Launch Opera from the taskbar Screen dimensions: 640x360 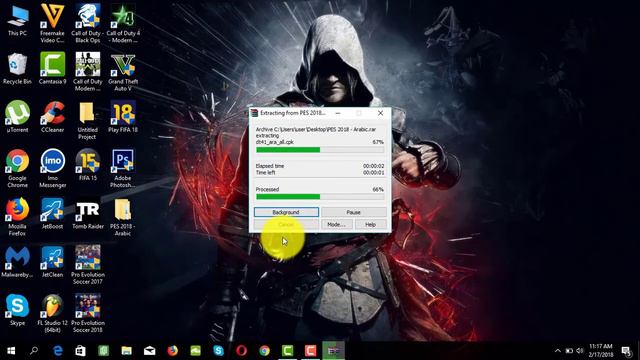[x=242, y=351]
